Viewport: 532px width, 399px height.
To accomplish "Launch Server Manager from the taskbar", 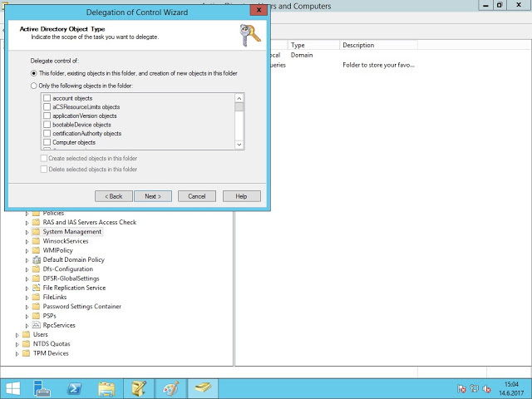I will (44, 388).
